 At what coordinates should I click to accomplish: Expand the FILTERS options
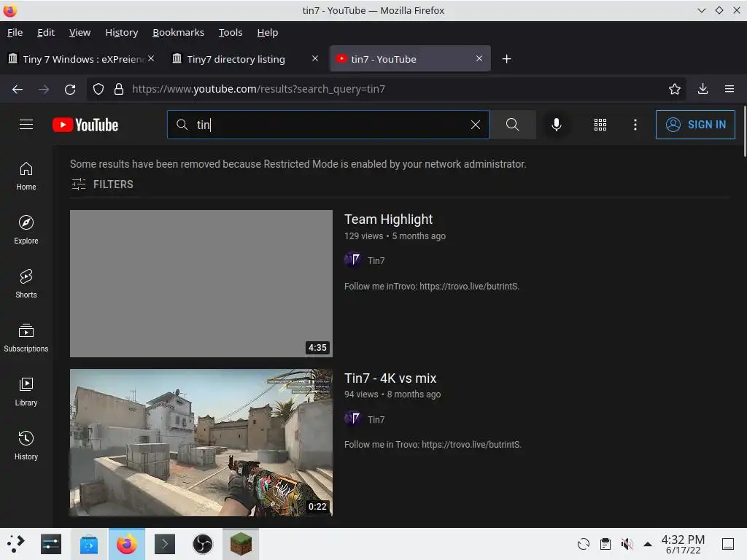coord(102,184)
